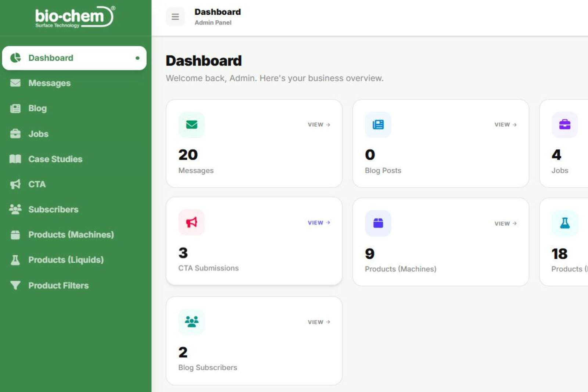Open the Dashboard menu item in sidebar
Image resolution: width=588 pixels, height=392 pixels.
(74, 58)
